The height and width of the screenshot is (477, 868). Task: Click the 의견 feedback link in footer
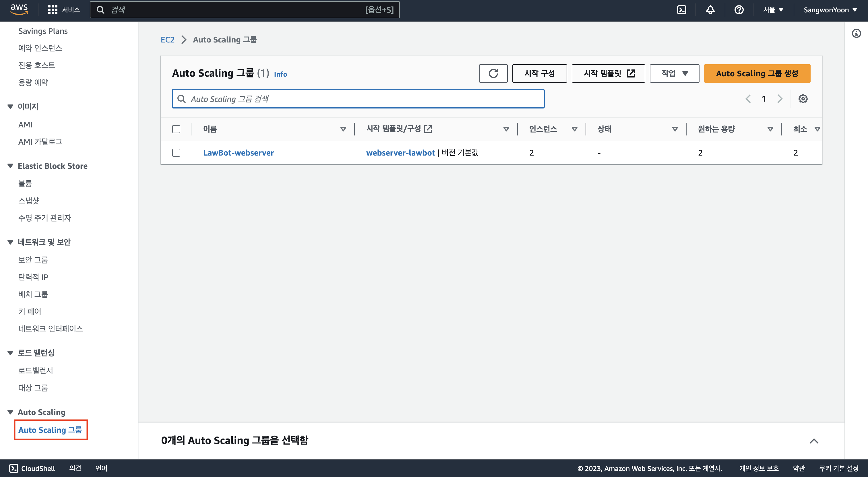tap(75, 468)
